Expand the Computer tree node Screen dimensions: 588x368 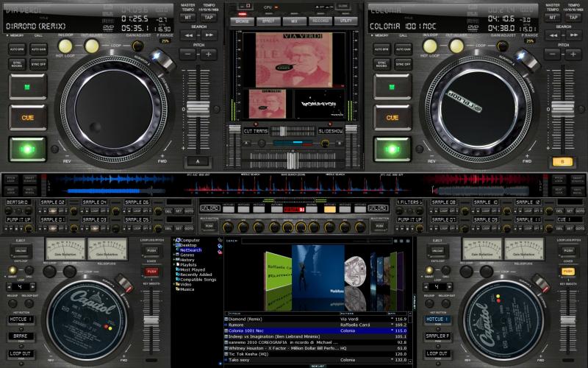pyautogui.click(x=175, y=240)
